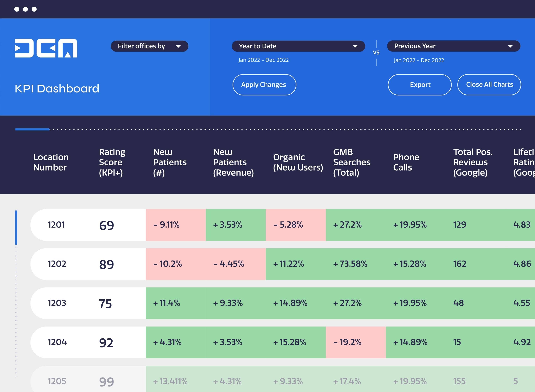Click the horizontal scrollbar thumb above the table
Viewport: 535px width, 392px height.
pos(32,129)
